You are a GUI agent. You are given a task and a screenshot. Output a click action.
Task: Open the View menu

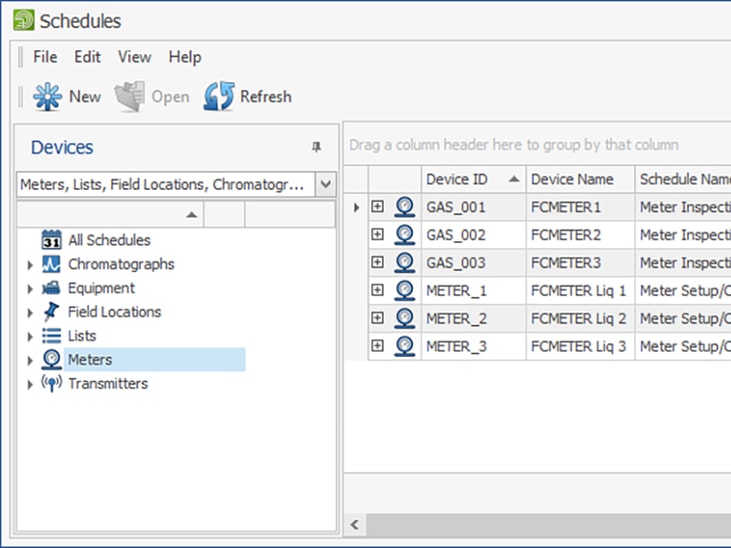click(134, 57)
